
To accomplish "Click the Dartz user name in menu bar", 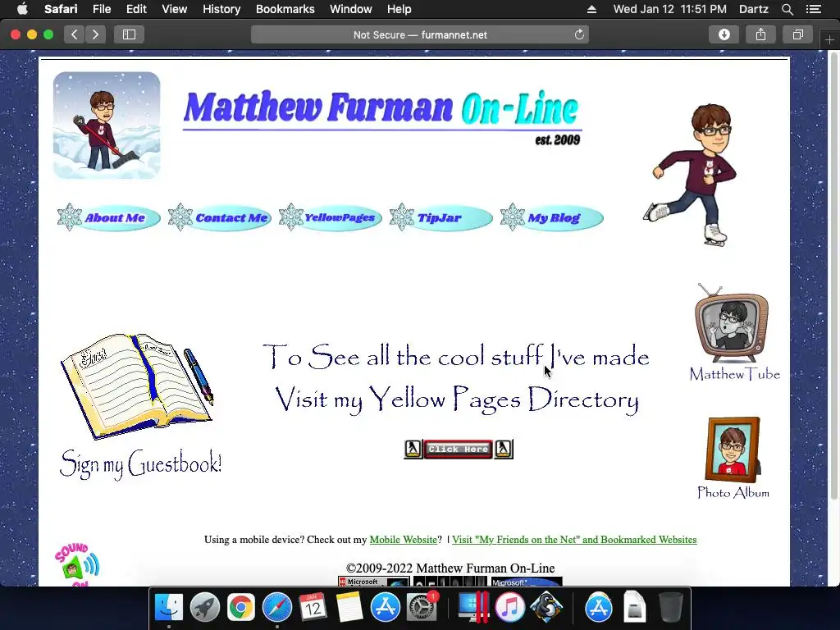I will (754, 9).
